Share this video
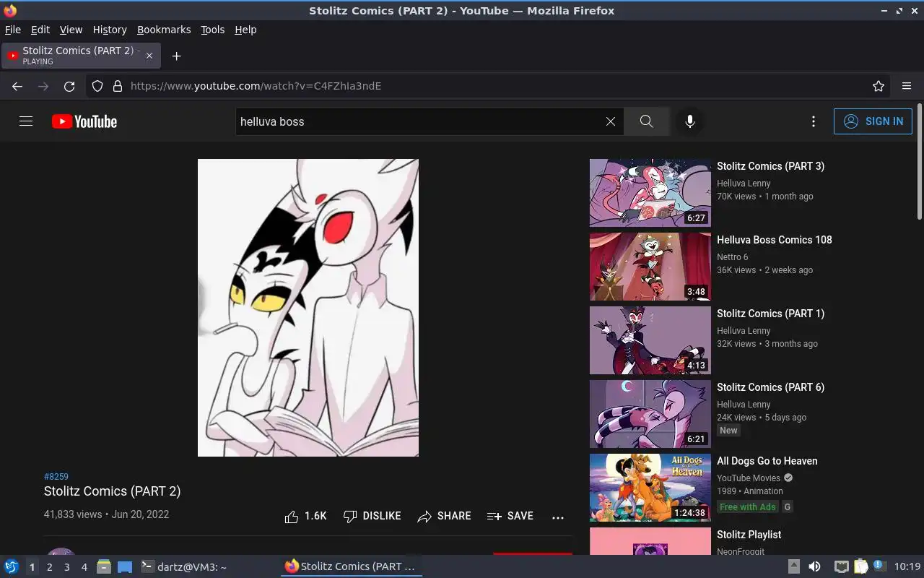Image resolution: width=924 pixels, height=578 pixels. (444, 516)
